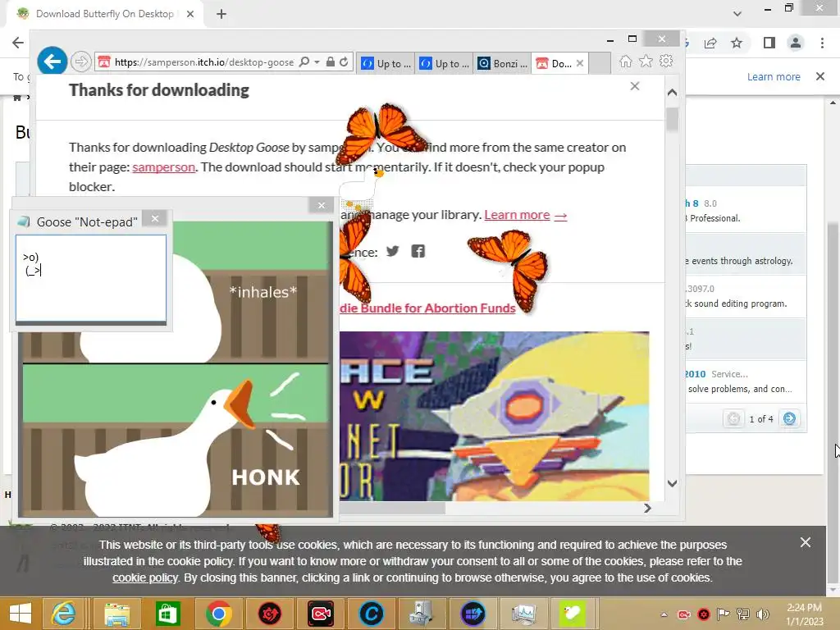The width and height of the screenshot is (840, 630).
Task: Share on Twitter via bird icon
Action: click(393, 251)
